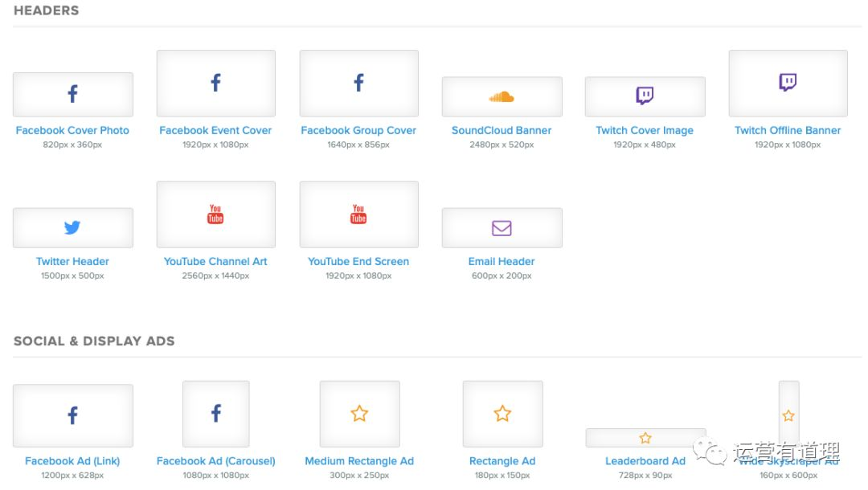
Task: Choose the YouTube End Screen link
Action: tap(358, 262)
